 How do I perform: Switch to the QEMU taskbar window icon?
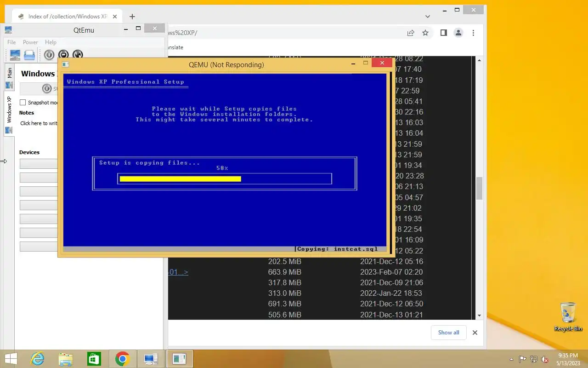tap(179, 359)
